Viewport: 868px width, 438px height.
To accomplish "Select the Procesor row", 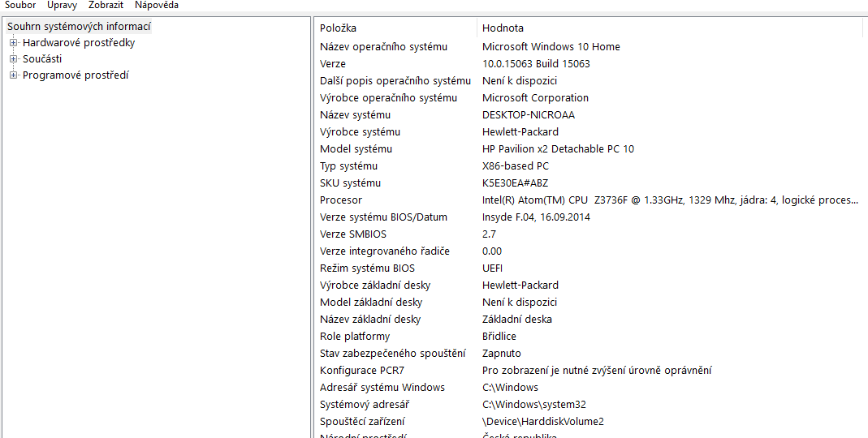I will (x=341, y=200).
